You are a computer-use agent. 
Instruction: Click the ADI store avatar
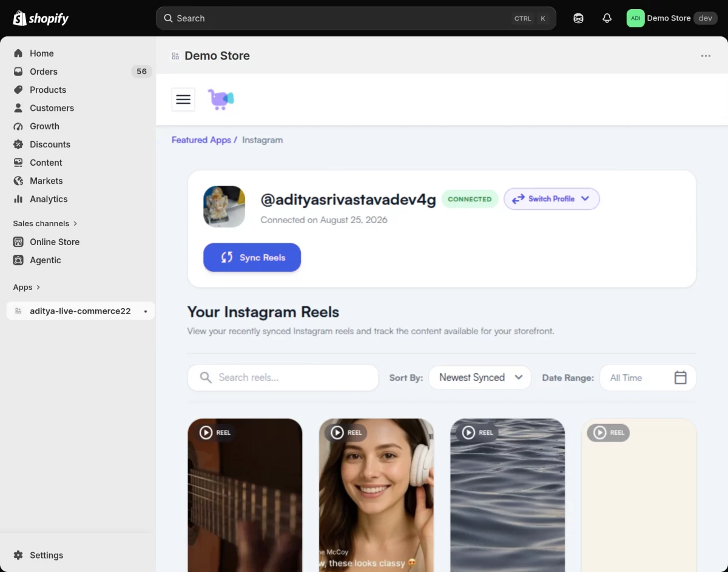point(635,18)
